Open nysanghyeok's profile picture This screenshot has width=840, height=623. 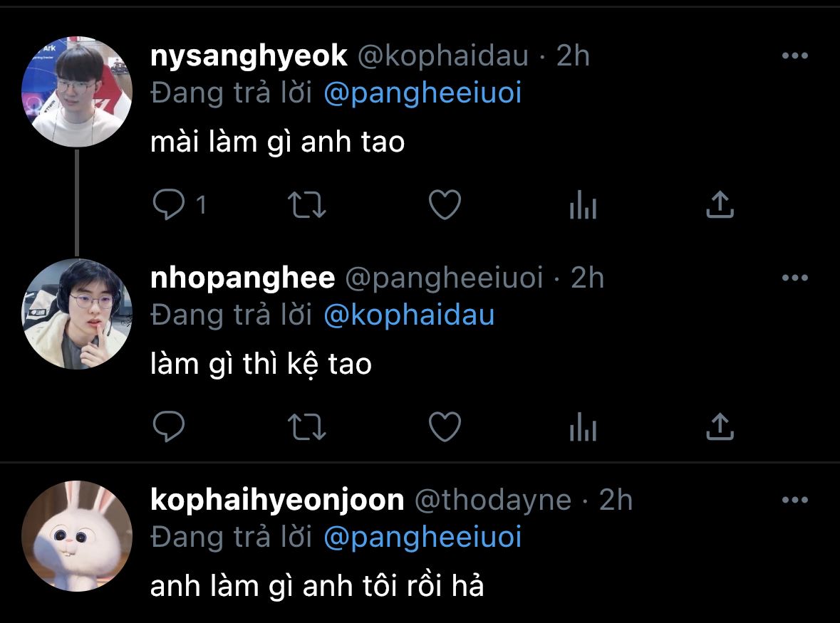(77, 92)
